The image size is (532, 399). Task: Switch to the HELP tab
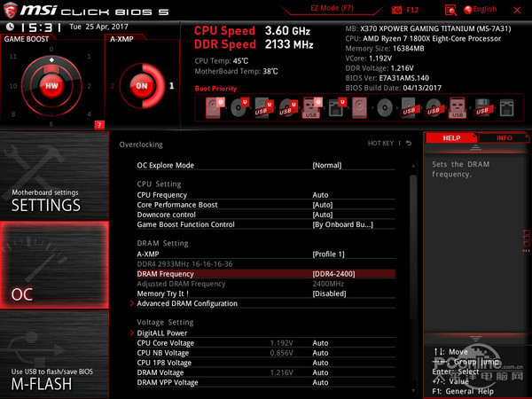click(x=451, y=137)
